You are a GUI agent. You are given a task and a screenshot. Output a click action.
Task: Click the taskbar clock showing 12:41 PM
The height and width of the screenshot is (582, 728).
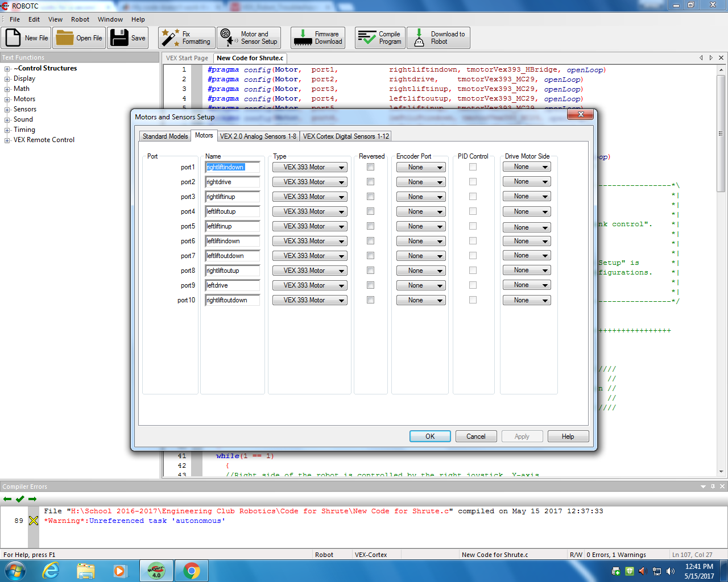(699, 567)
